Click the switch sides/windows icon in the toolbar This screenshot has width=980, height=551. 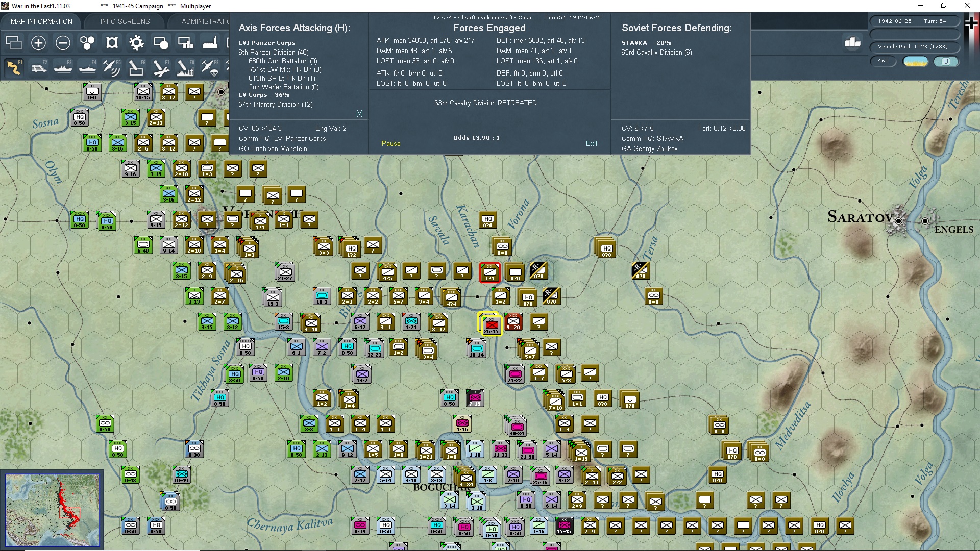(14, 43)
